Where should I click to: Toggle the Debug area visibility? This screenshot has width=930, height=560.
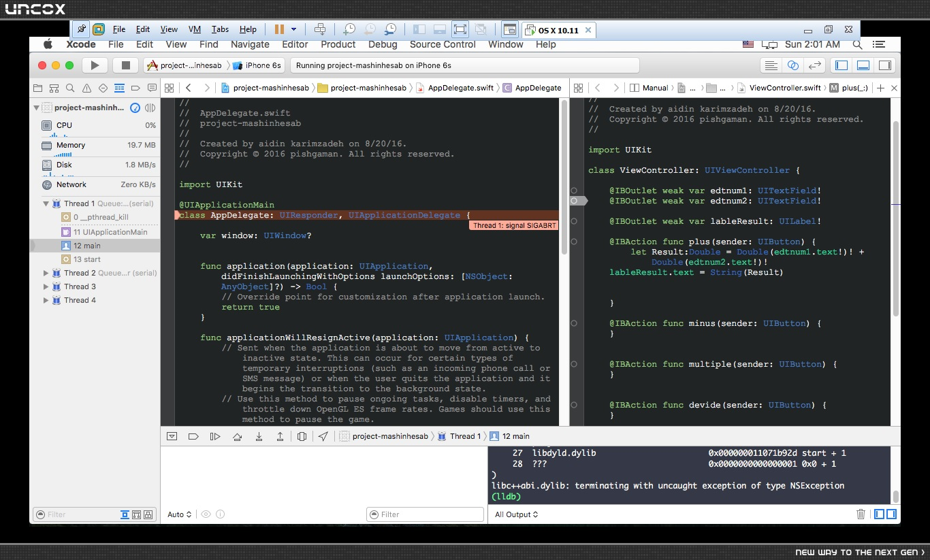click(863, 65)
